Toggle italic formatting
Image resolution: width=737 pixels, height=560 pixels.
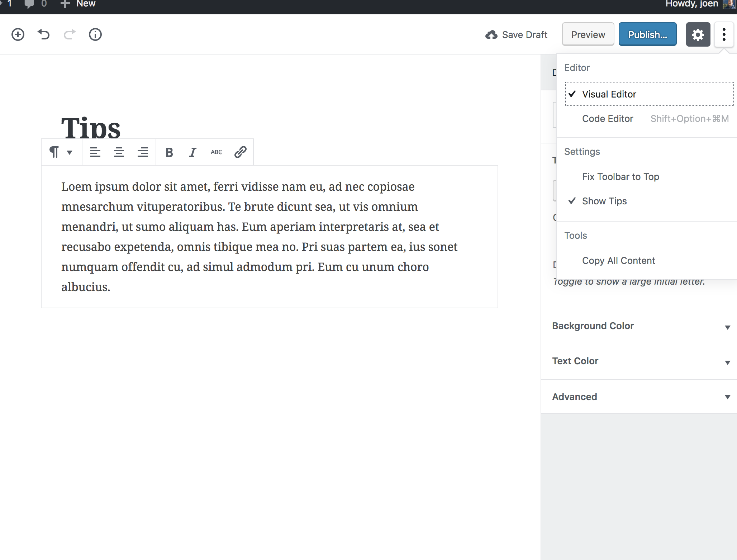(x=193, y=152)
